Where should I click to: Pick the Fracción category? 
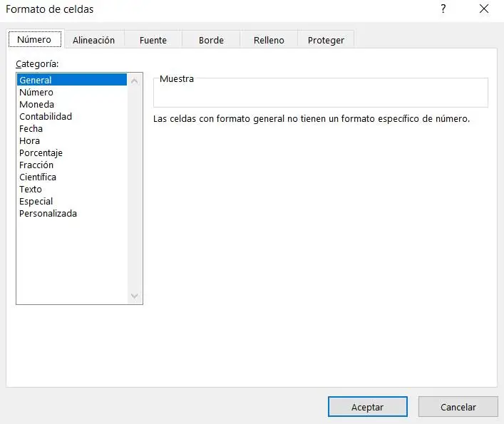point(72,165)
